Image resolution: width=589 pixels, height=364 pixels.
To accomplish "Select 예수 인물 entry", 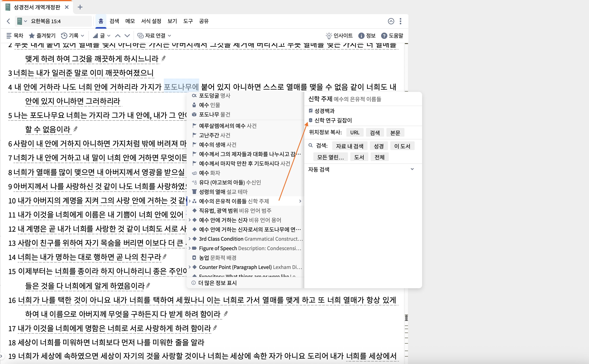I will click(246, 105).
